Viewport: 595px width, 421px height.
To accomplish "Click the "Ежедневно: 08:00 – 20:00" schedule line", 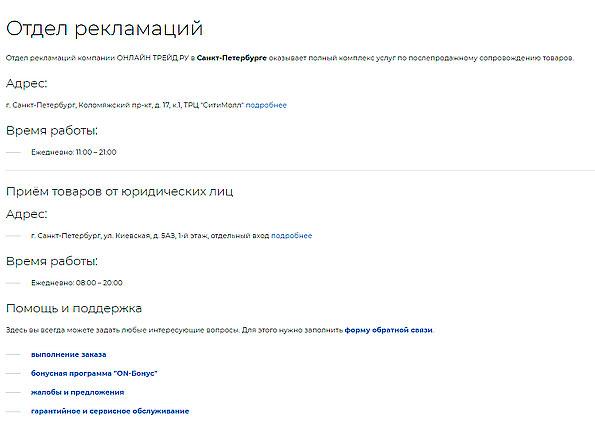I will [x=77, y=283].
